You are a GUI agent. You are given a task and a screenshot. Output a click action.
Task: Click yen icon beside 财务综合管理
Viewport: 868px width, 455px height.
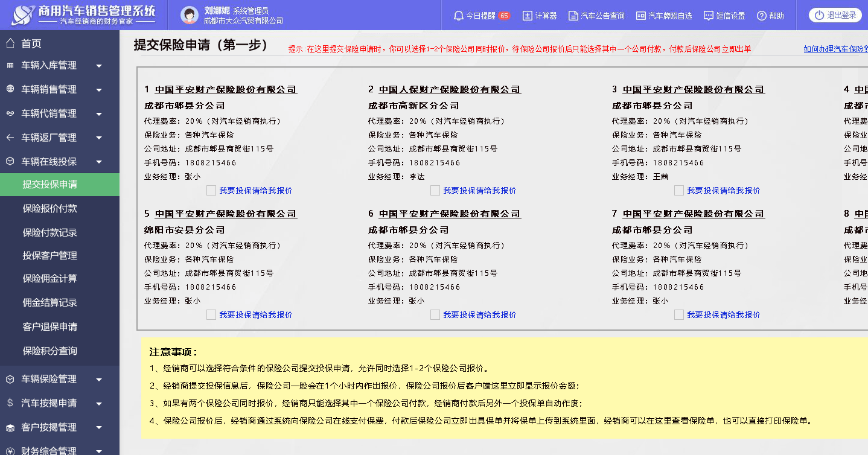pyautogui.click(x=10, y=450)
